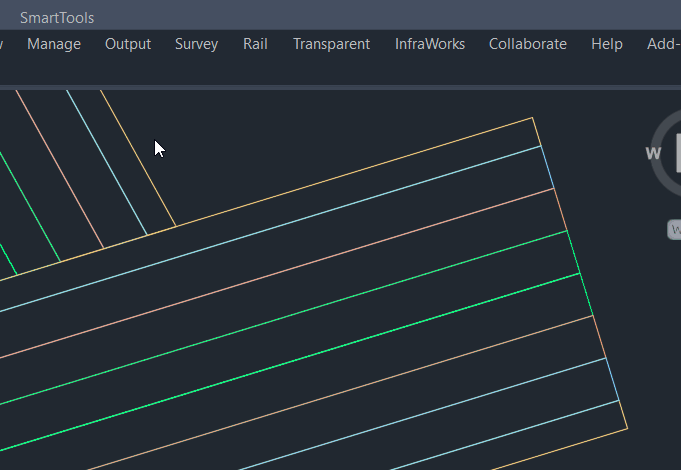Image resolution: width=681 pixels, height=470 pixels.
Task: Select the upper-right corner of the yellow outline
Action: point(532,118)
